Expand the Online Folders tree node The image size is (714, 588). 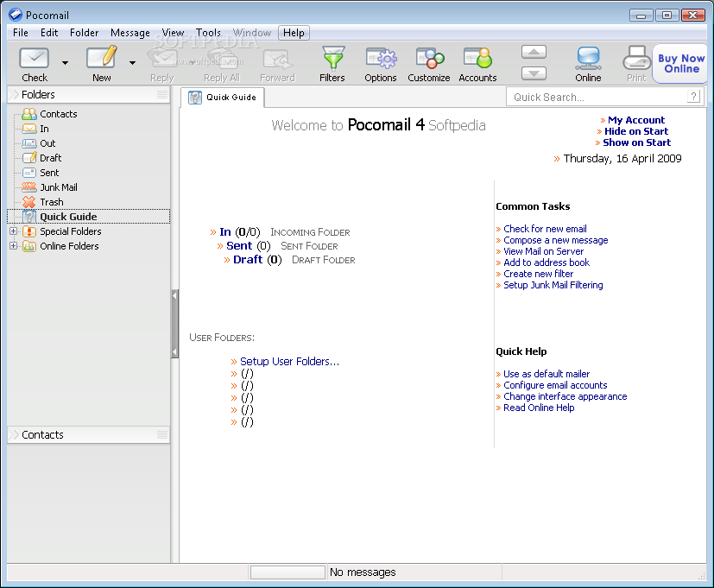coord(13,245)
